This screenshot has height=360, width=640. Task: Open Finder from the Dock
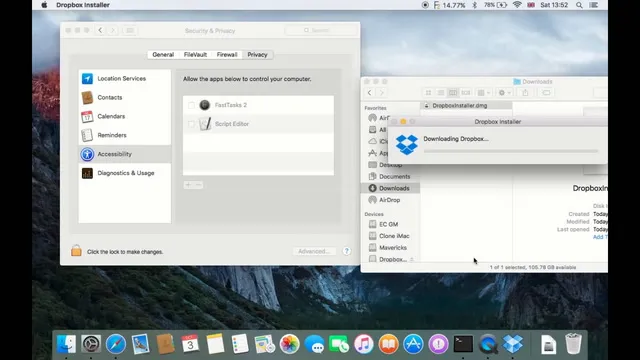(x=66, y=344)
